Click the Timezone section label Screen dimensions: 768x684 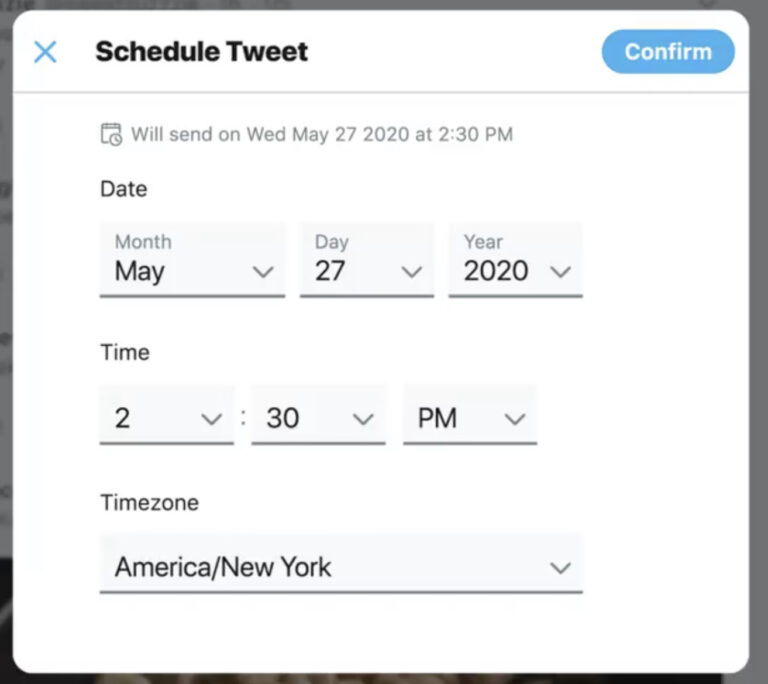point(149,502)
